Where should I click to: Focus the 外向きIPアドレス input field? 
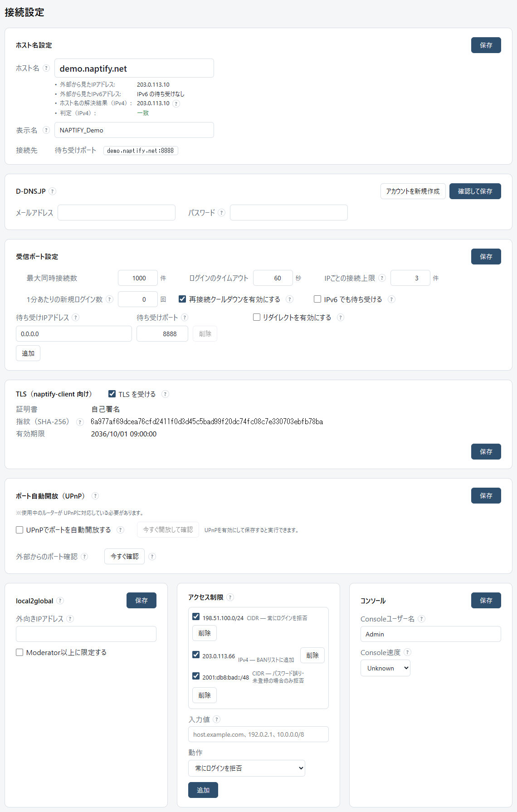[x=86, y=634]
